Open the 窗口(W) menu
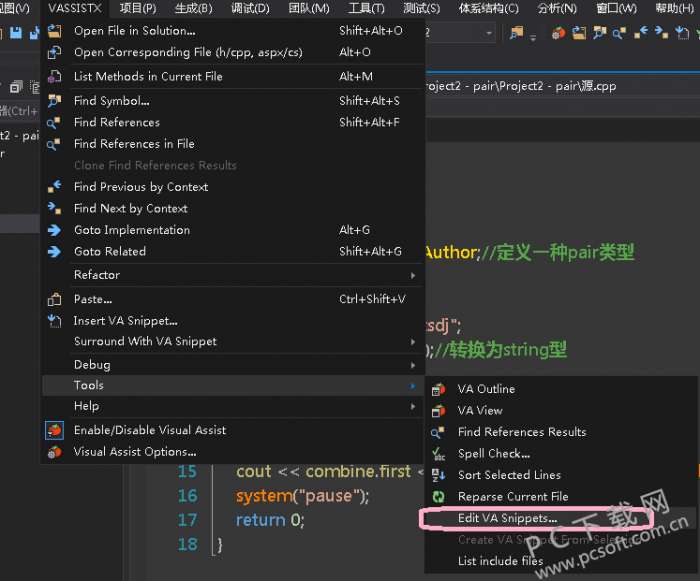This screenshot has height=581, width=700. tap(617, 8)
